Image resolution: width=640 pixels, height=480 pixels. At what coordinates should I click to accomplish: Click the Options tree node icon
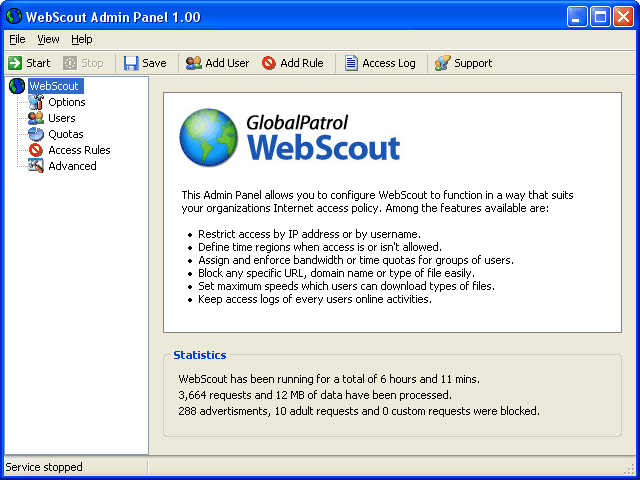pyautogui.click(x=36, y=102)
